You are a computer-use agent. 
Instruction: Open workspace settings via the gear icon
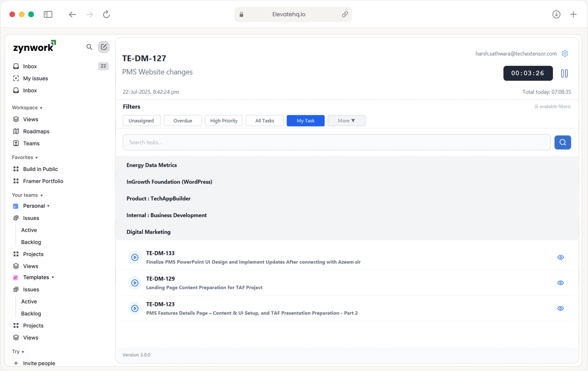coord(565,53)
